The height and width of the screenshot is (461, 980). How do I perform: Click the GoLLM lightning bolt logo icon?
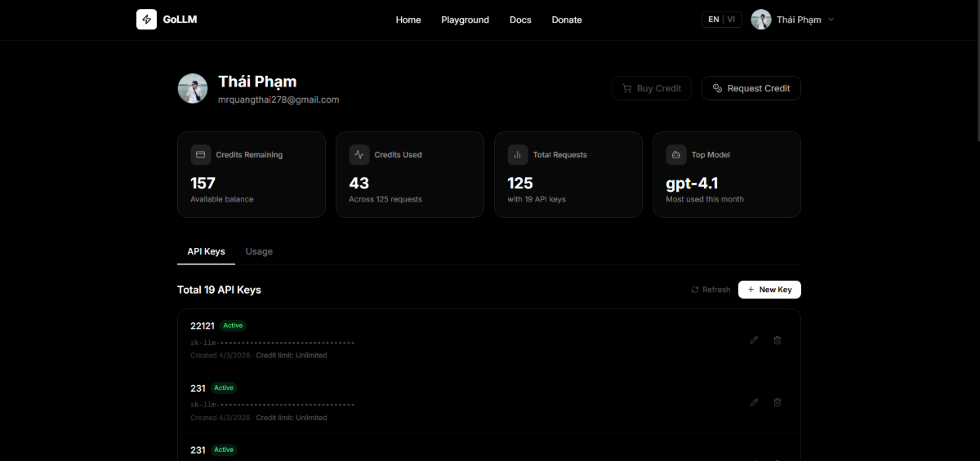(x=146, y=20)
